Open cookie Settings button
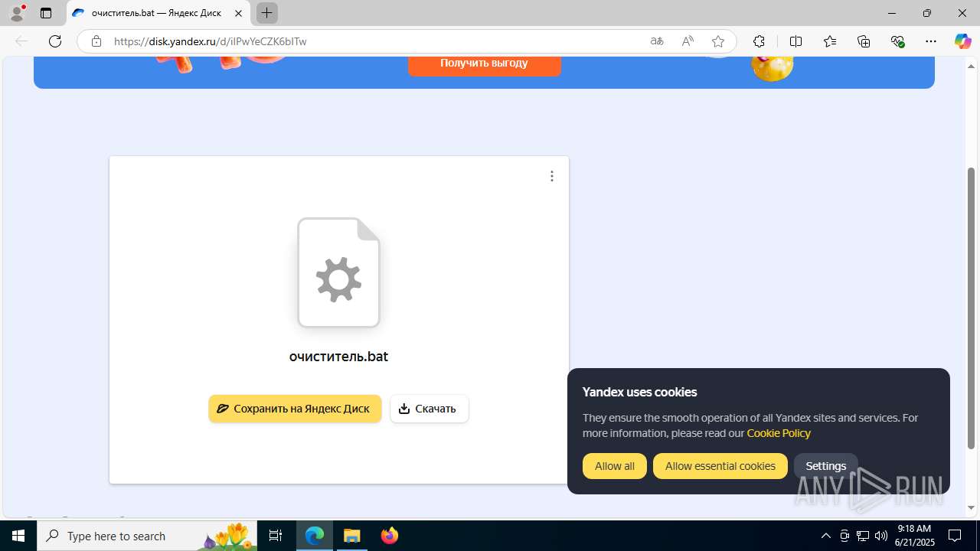 (826, 466)
